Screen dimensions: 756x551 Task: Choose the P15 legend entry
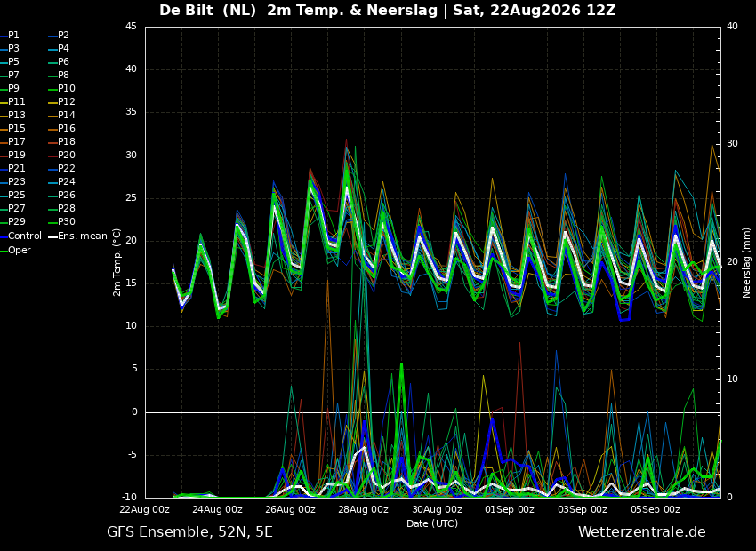pos(16,129)
